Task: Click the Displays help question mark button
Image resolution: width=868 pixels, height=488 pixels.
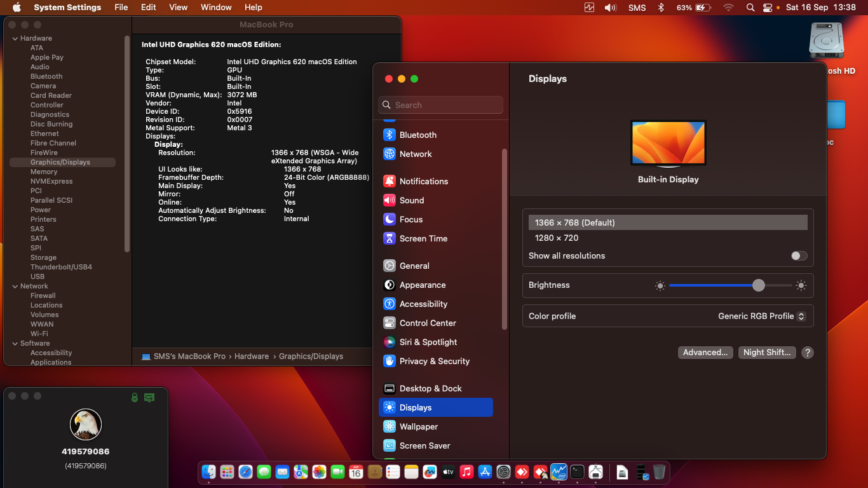Action: pos(808,353)
